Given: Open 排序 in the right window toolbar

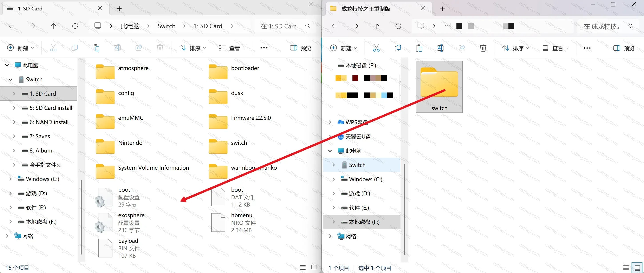Looking at the screenshot, I should pos(516,48).
